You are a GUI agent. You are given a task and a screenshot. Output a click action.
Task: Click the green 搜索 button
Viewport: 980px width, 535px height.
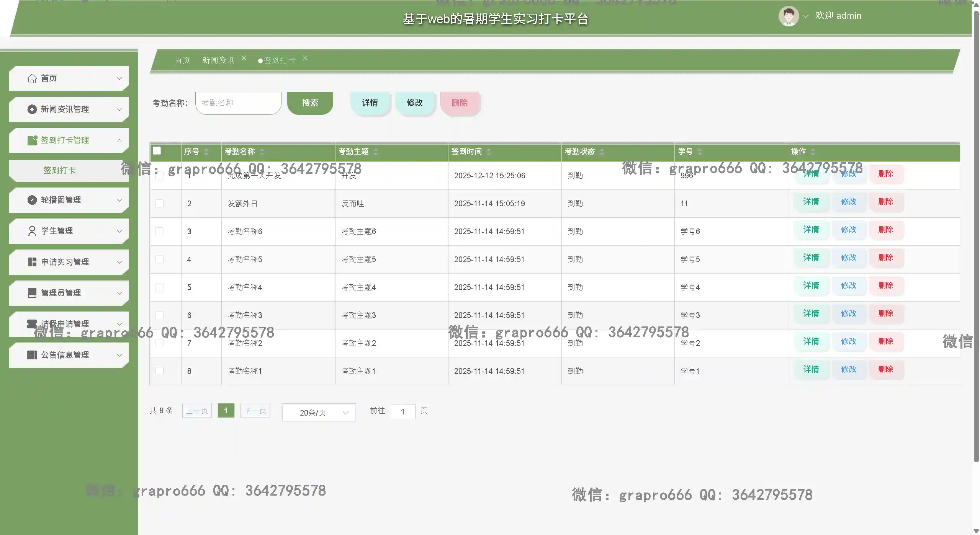coord(310,103)
